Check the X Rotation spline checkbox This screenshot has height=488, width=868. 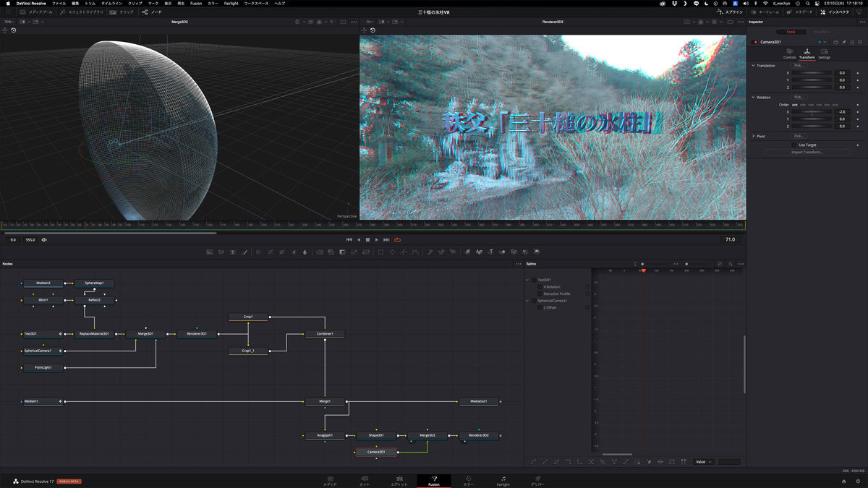[540, 287]
